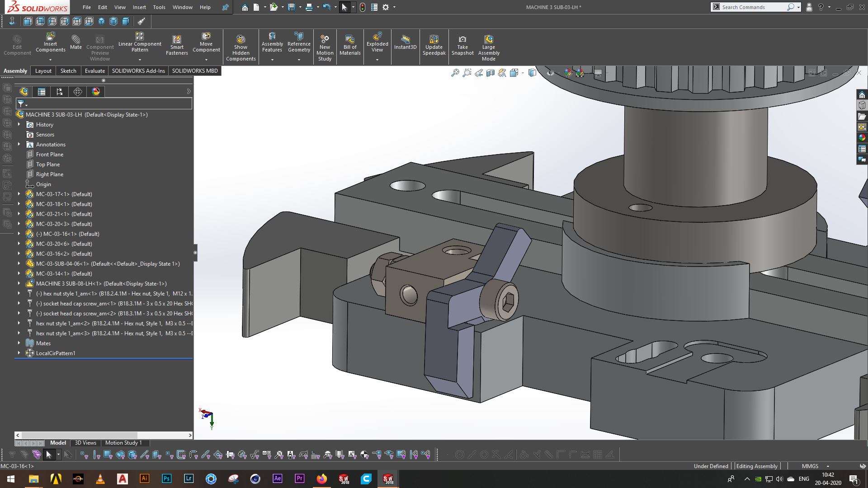Open the Options gear icon
The image size is (868, 488).
[x=386, y=7]
